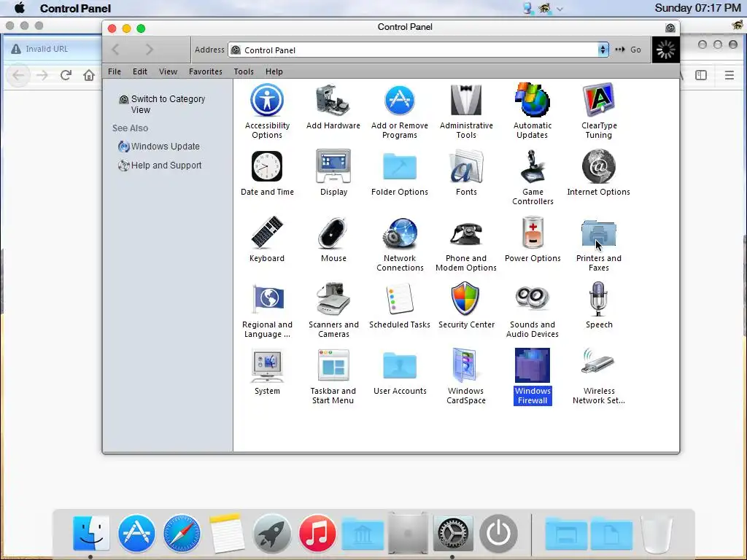
Task: Open App Store from the dock
Action: coord(136,533)
